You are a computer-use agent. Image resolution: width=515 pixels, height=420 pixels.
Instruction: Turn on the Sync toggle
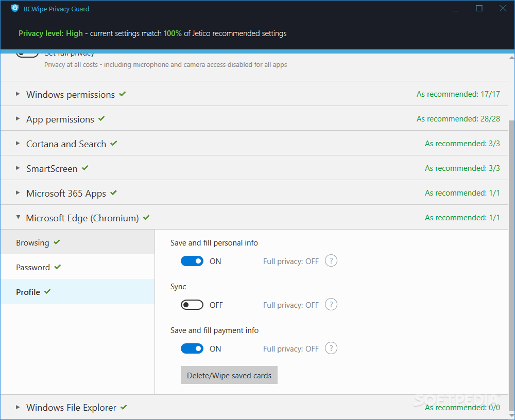[192, 305]
